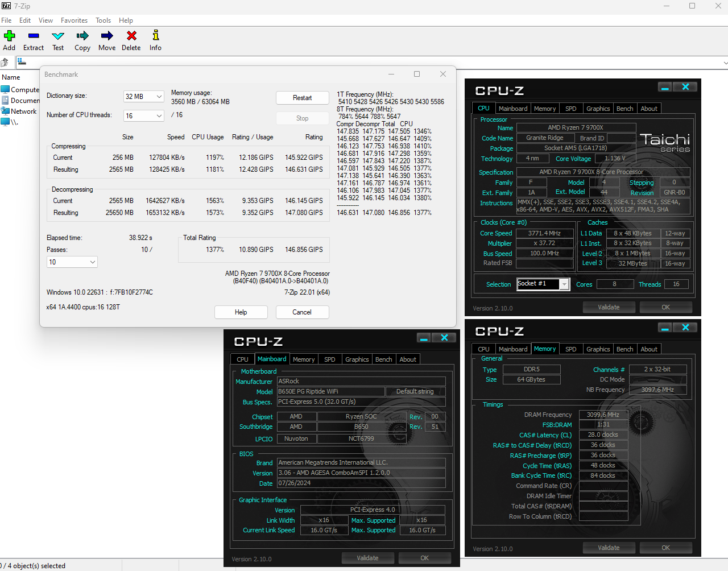Image resolution: width=728 pixels, height=571 pixels.
Task: Switch to Bench tab in CPU-Z CPU window
Action: (624, 109)
